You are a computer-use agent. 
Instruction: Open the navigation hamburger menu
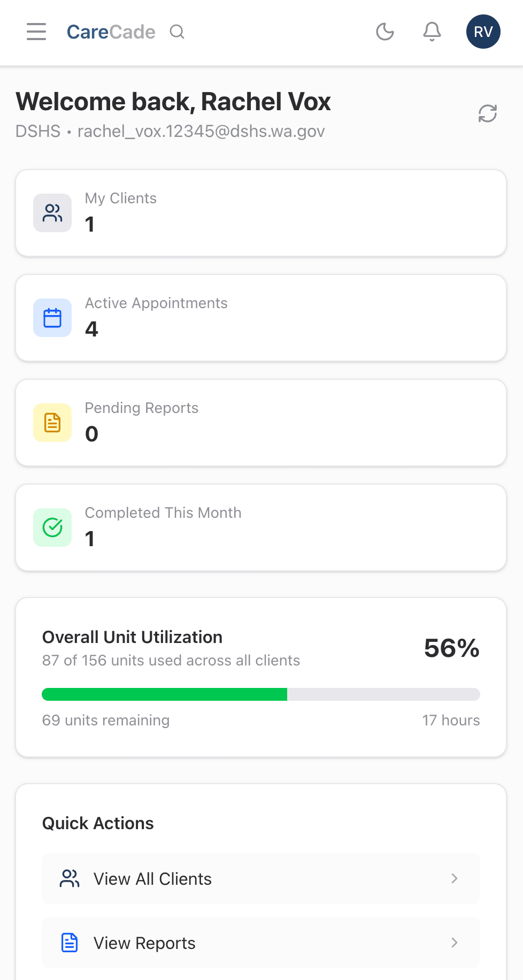tap(36, 32)
